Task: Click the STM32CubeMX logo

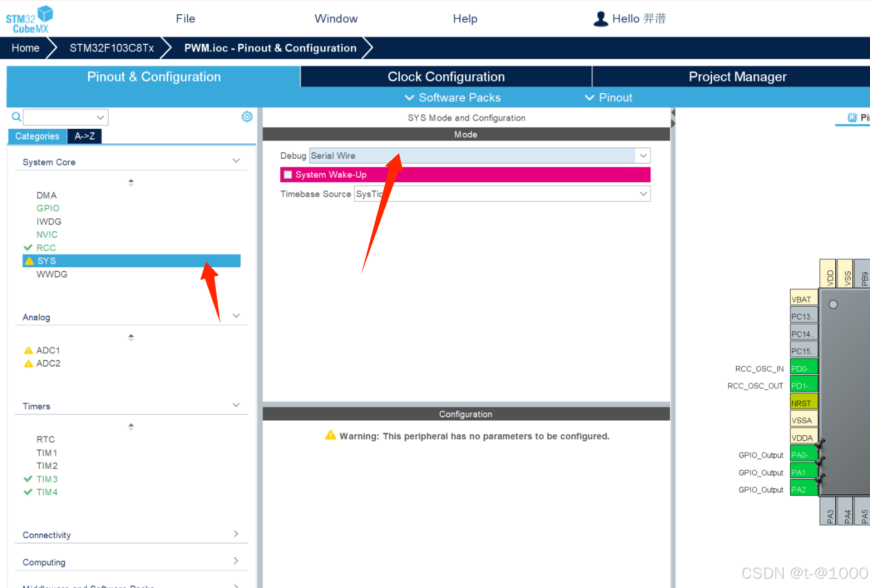Action: 29,19
